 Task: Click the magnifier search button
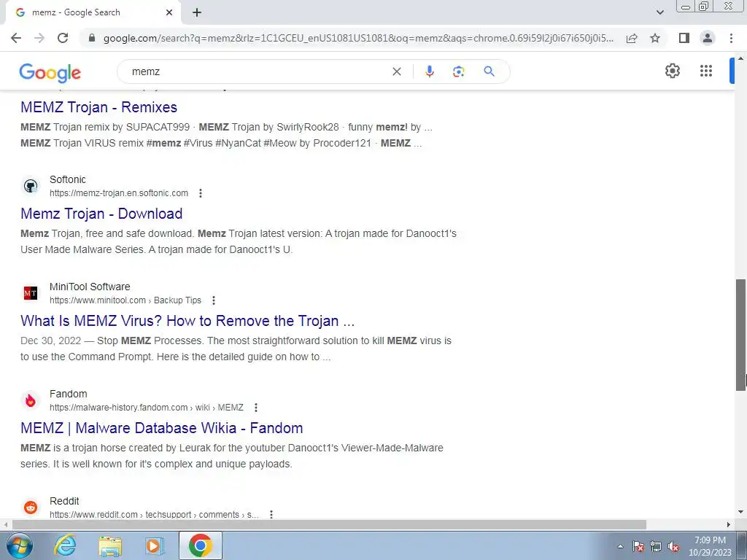[489, 71]
